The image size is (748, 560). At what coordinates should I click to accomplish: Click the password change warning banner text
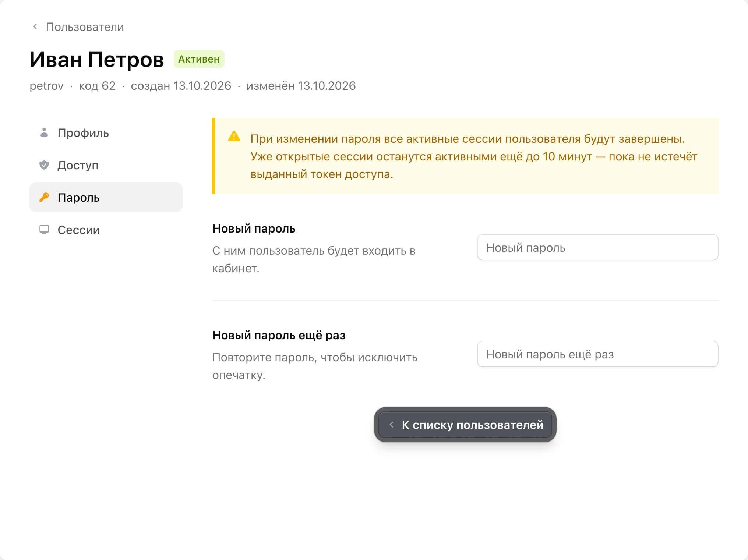pos(474,156)
